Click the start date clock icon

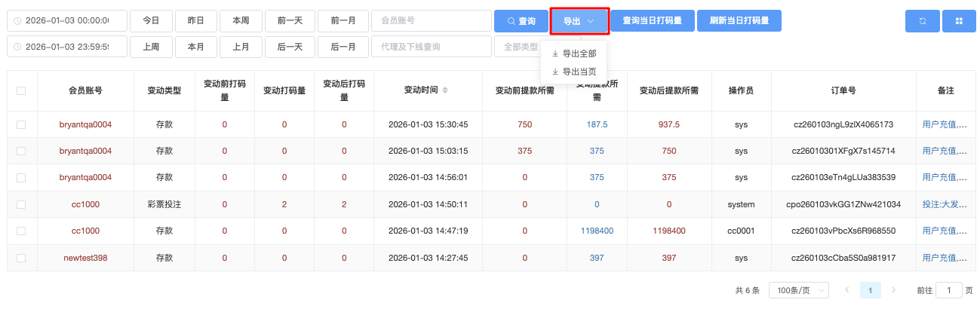click(17, 21)
